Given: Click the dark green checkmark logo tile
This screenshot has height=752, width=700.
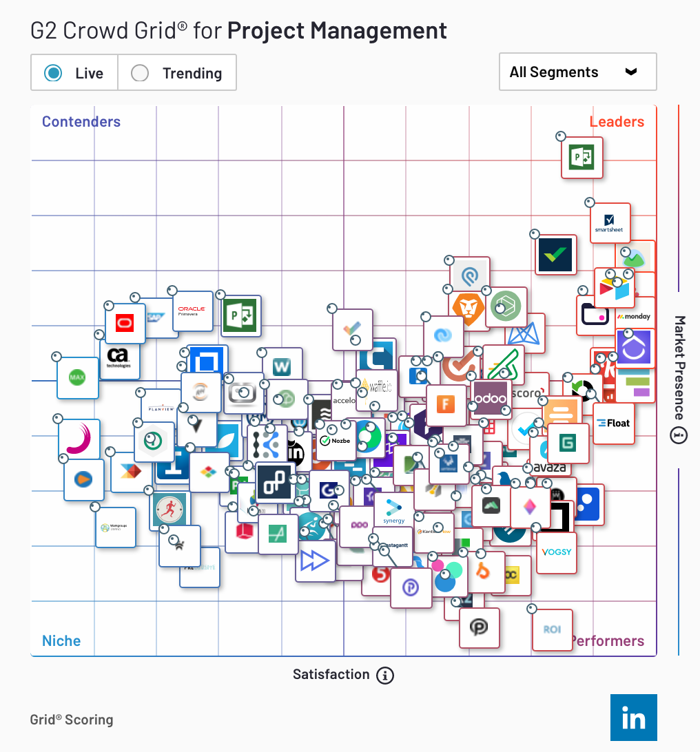Looking at the screenshot, I should point(555,255).
